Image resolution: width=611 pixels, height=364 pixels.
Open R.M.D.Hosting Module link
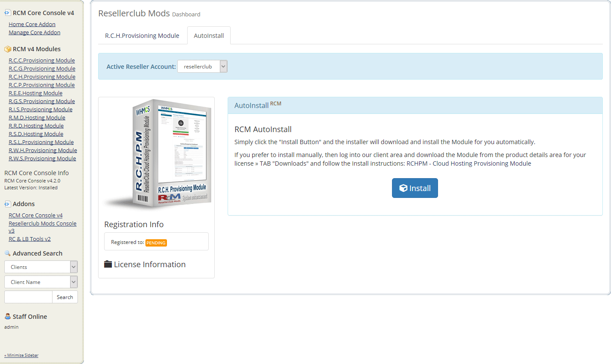tap(37, 117)
